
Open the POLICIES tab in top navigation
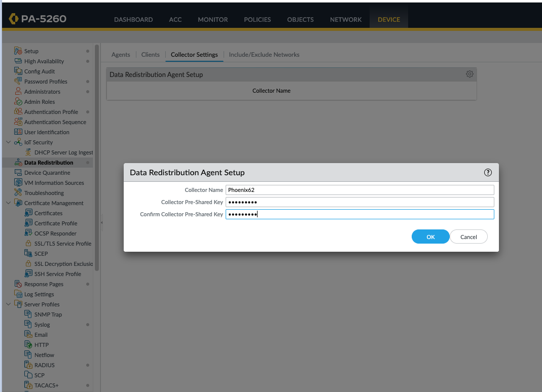(x=257, y=19)
